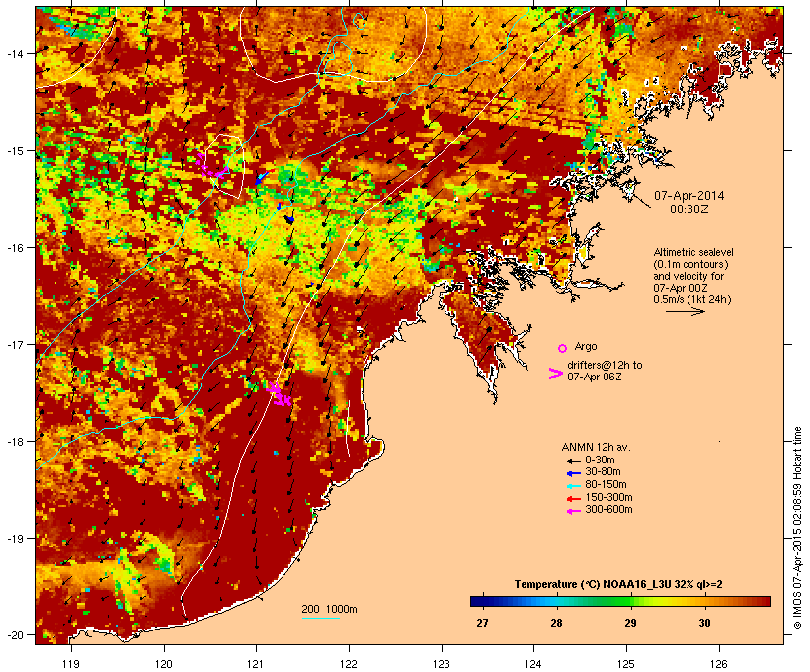Click the magenta Argo circle marker in legend
The width and height of the screenshot is (810, 672).
coord(562,348)
